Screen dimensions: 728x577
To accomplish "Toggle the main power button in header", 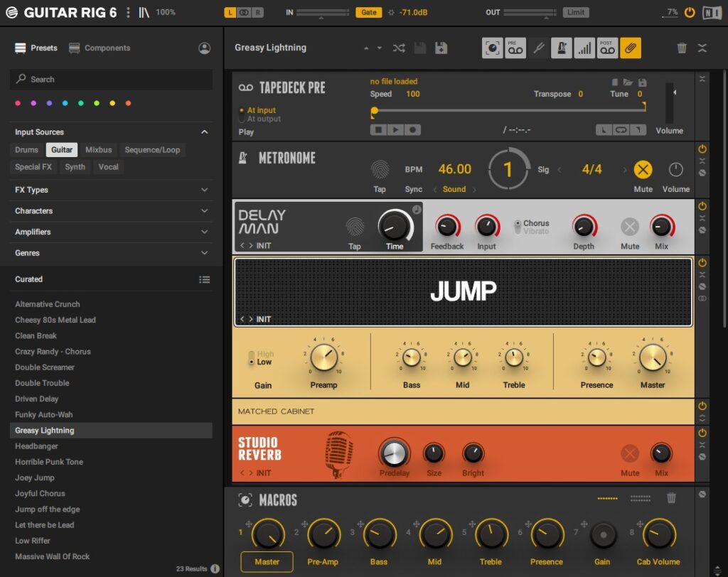I will (x=690, y=13).
